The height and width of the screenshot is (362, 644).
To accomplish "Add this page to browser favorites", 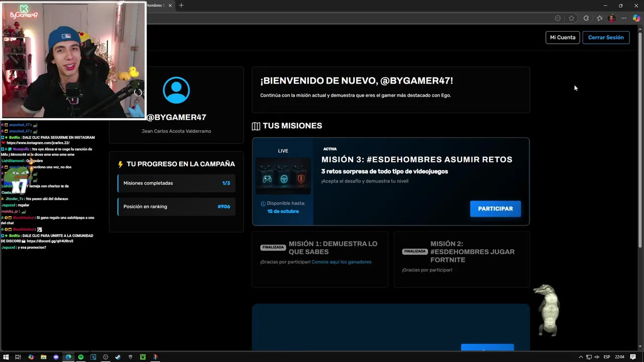I will [572, 18].
